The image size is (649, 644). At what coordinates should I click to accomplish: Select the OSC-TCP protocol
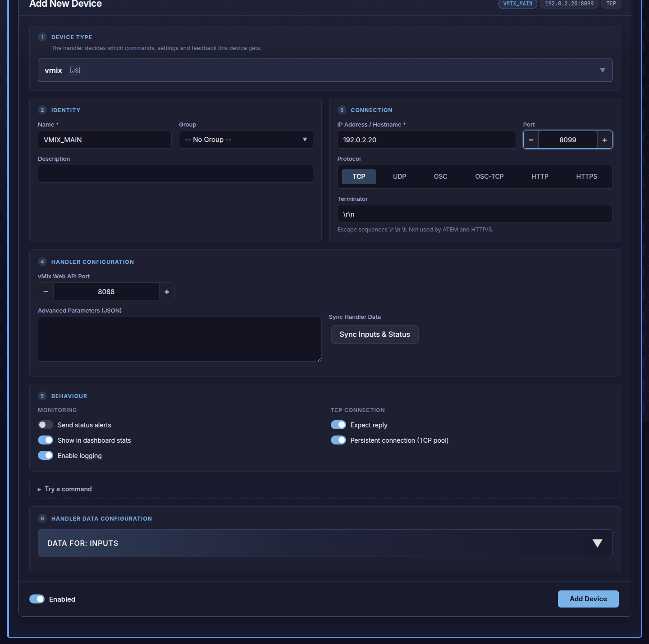coord(489,177)
